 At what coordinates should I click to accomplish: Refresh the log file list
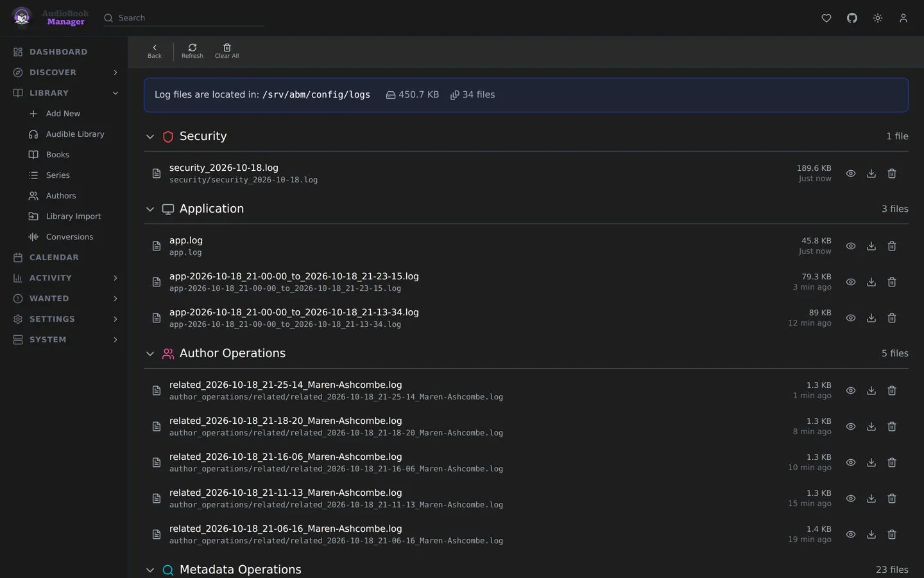tap(193, 51)
